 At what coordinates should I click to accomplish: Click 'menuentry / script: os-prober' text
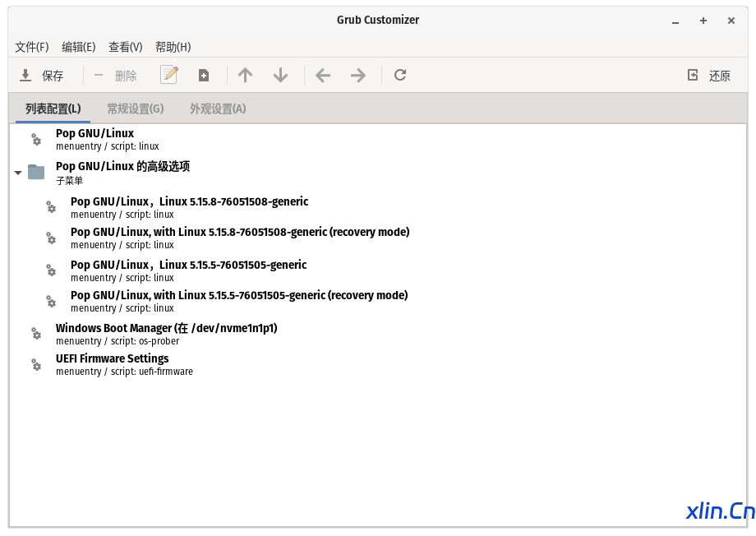click(x=118, y=341)
